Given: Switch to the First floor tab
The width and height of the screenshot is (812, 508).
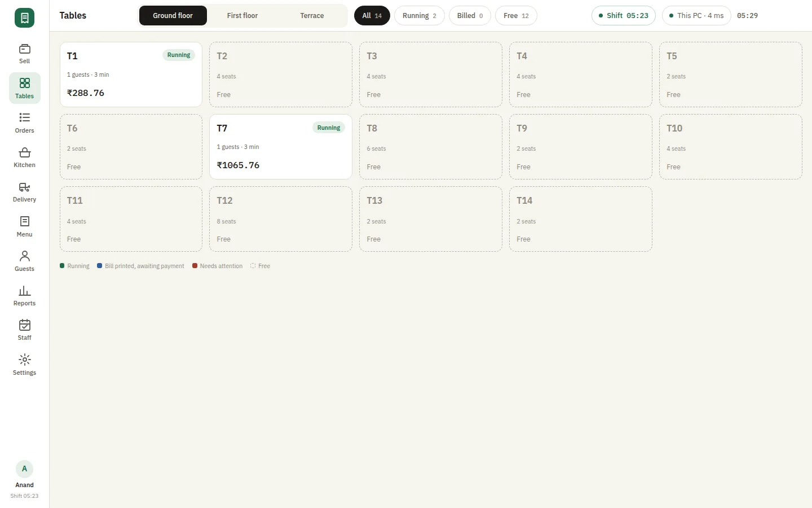Looking at the screenshot, I should 242,16.
